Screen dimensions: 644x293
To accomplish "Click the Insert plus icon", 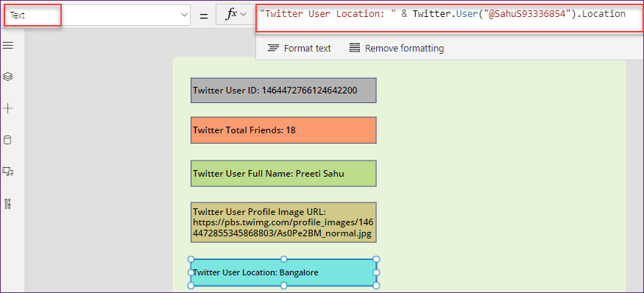I will click(x=8, y=108).
